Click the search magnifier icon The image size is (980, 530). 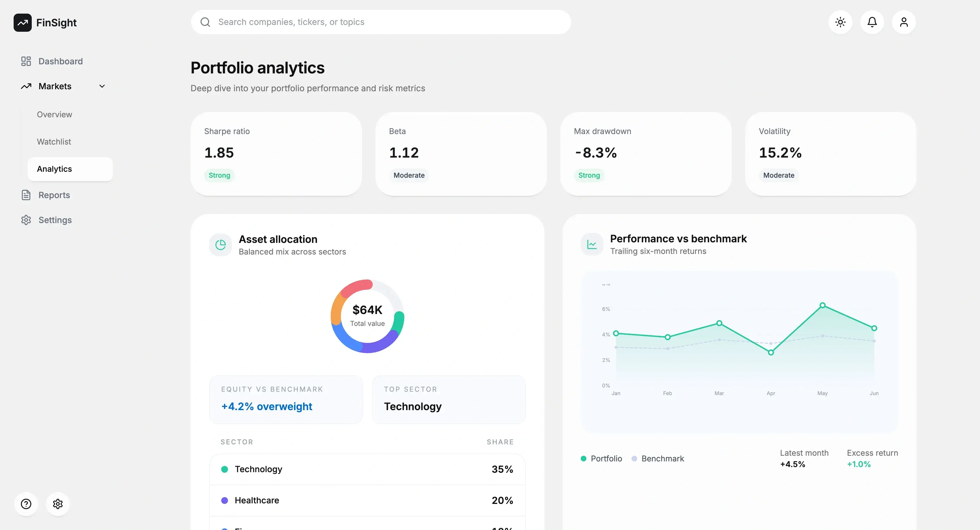[x=205, y=22]
